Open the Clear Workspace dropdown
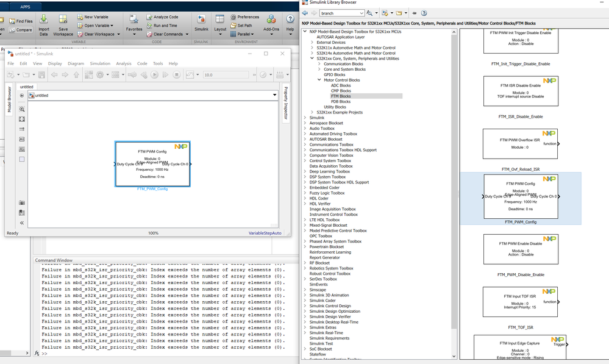Image resolution: width=609 pixels, height=364 pixels. [x=99, y=34]
